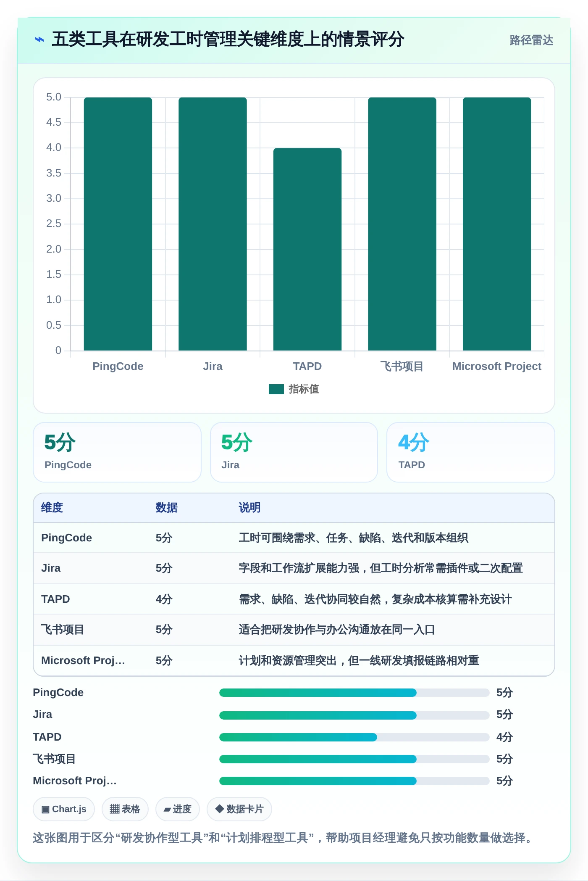Select the TAPD bar in the chart
Screen dimensions: 588x881
click(307, 249)
